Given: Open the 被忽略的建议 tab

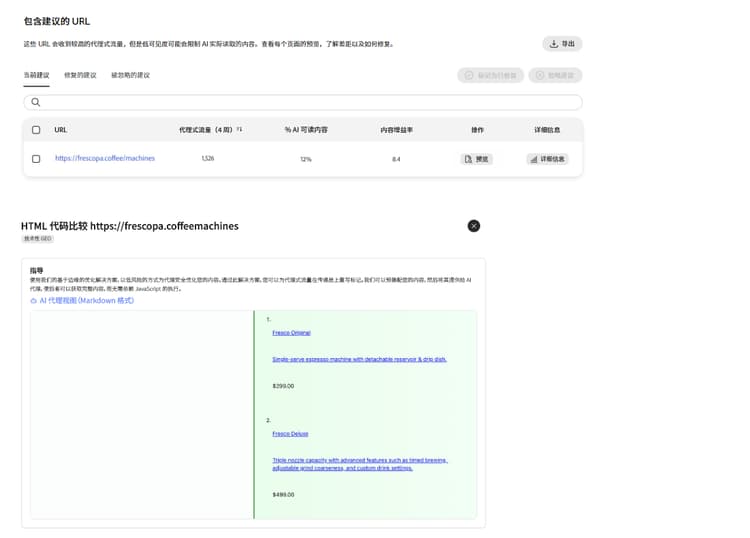Looking at the screenshot, I should [131, 75].
